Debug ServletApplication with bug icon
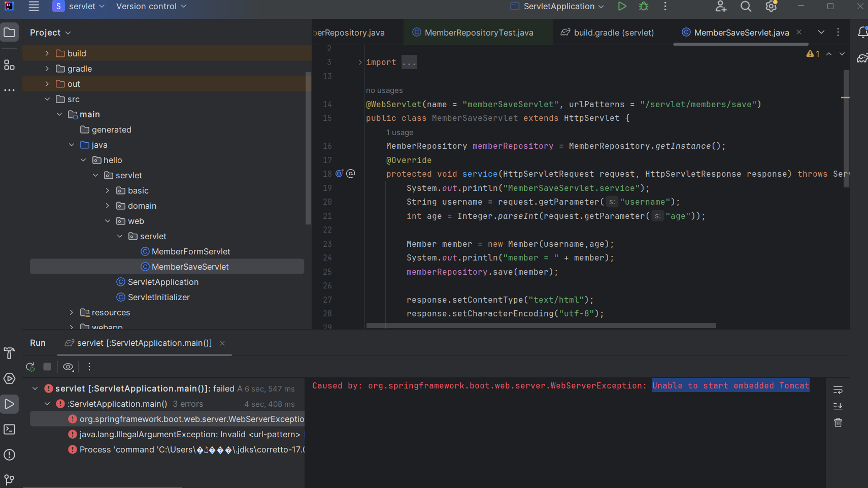Image resolution: width=868 pixels, height=488 pixels. click(644, 6)
